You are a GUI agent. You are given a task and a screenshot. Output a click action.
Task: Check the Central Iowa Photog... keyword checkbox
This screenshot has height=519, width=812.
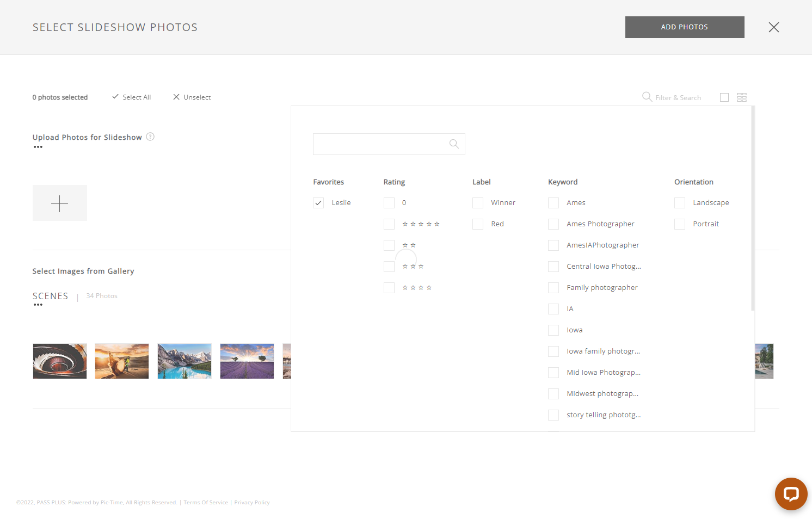click(x=553, y=267)
